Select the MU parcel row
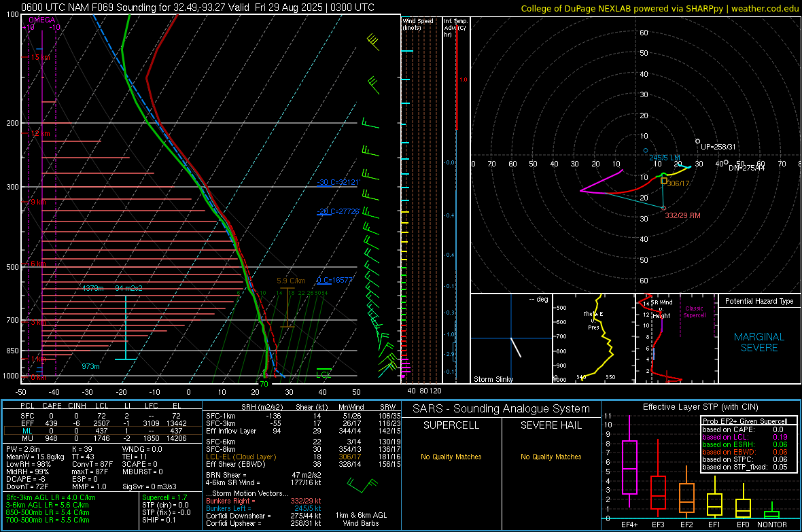The width and height of the screenshot is (802, 532). tap(103, 438)
